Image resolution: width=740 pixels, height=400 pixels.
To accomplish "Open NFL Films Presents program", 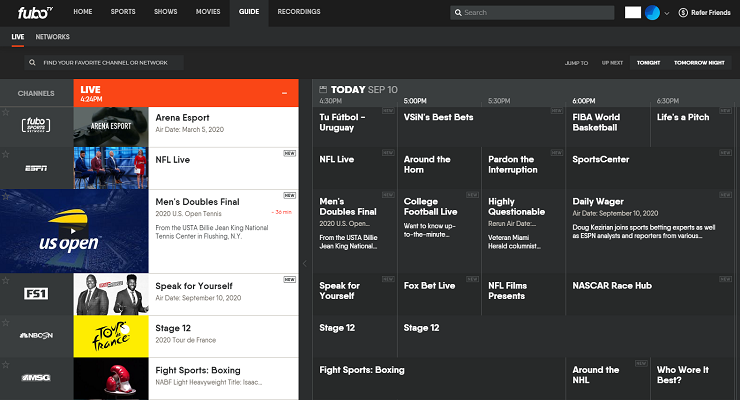I will [523, 294].
